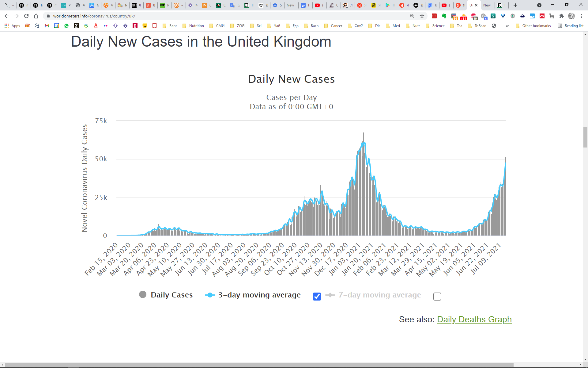Open a new tab with plus button
Image resolution: width=588 pixels, height=368 pixels.
[x=515, y=5]
